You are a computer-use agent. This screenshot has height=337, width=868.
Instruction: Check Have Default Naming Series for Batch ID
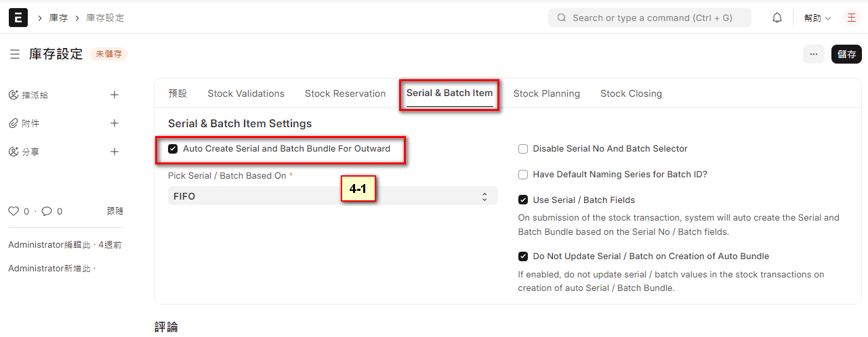(x=523, y=175)
